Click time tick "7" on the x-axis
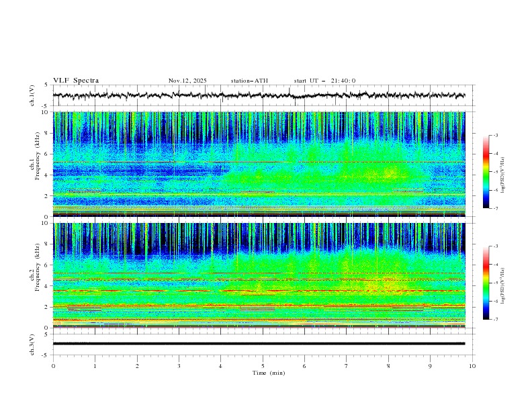The height and width of the screenshot is (411, 532). pos(347,366)
